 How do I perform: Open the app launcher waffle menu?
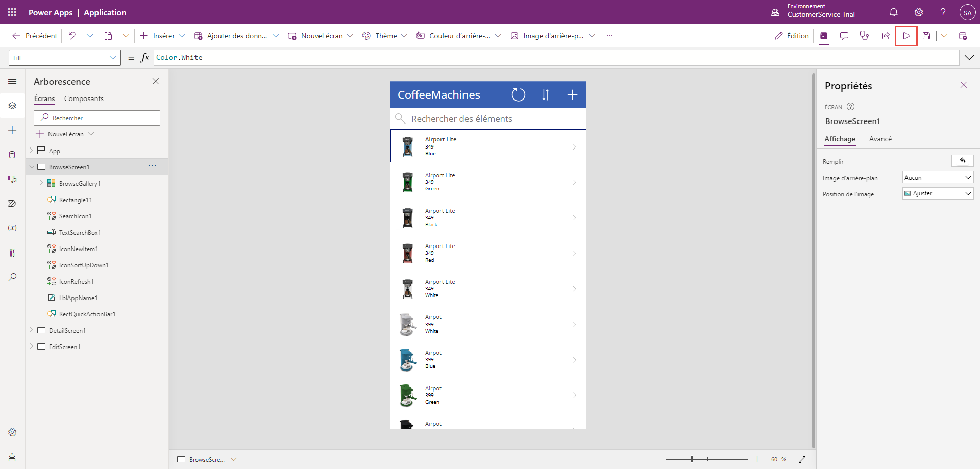(x=12, y=12)
